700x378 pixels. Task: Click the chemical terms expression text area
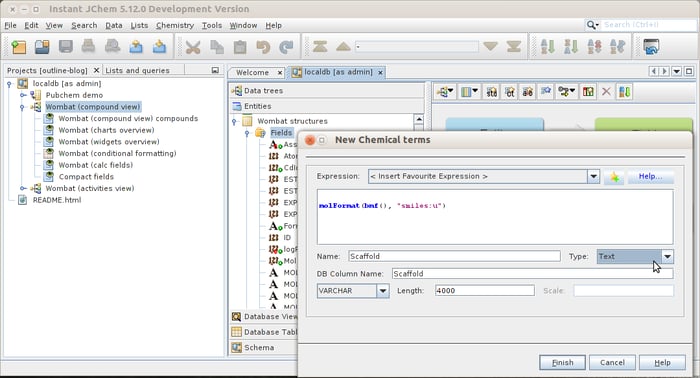495,217
